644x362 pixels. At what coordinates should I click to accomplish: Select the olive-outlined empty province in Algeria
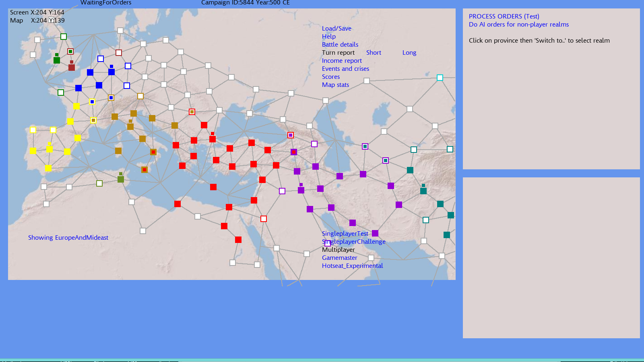(x=99, y=183)
